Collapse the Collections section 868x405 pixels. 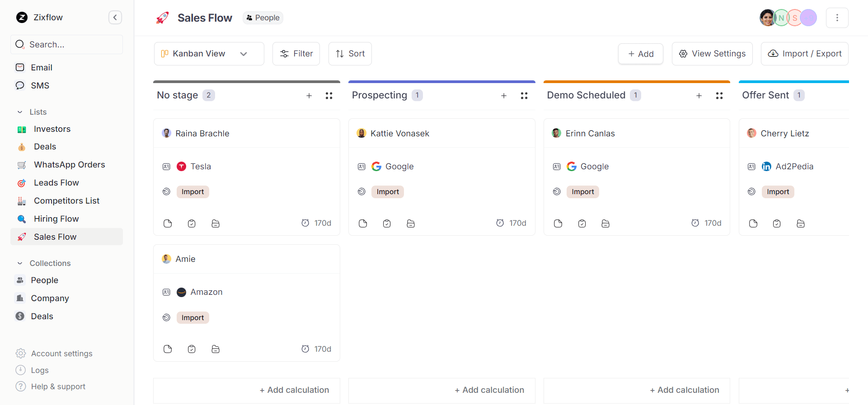click(20, 263)
